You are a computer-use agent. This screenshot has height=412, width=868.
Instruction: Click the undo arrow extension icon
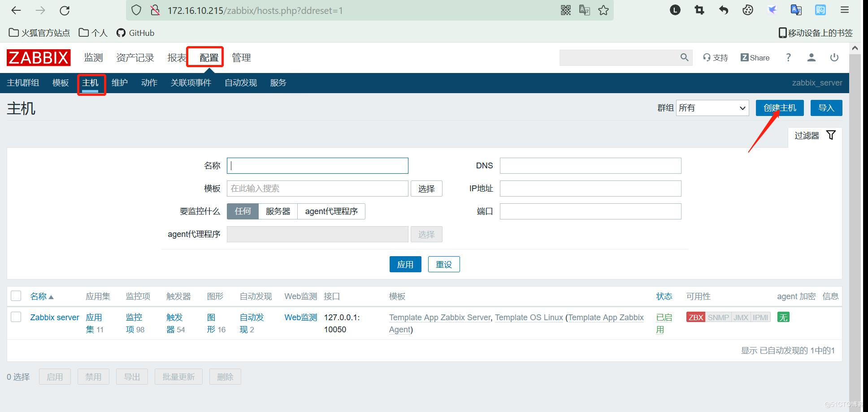724,10
